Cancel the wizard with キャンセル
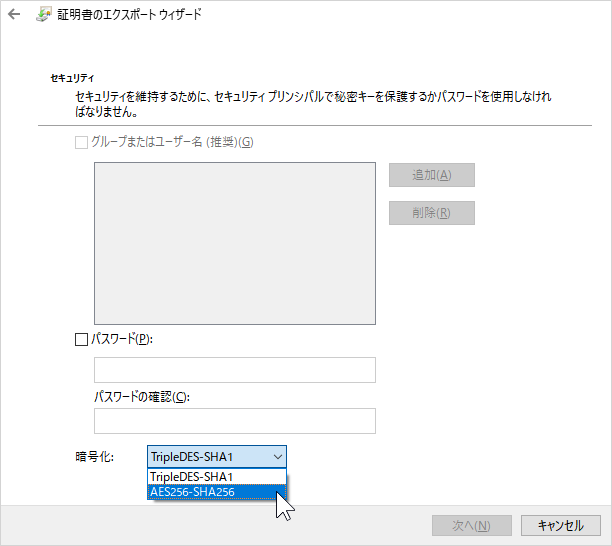 pyautogui.click(x=560, y=525)
